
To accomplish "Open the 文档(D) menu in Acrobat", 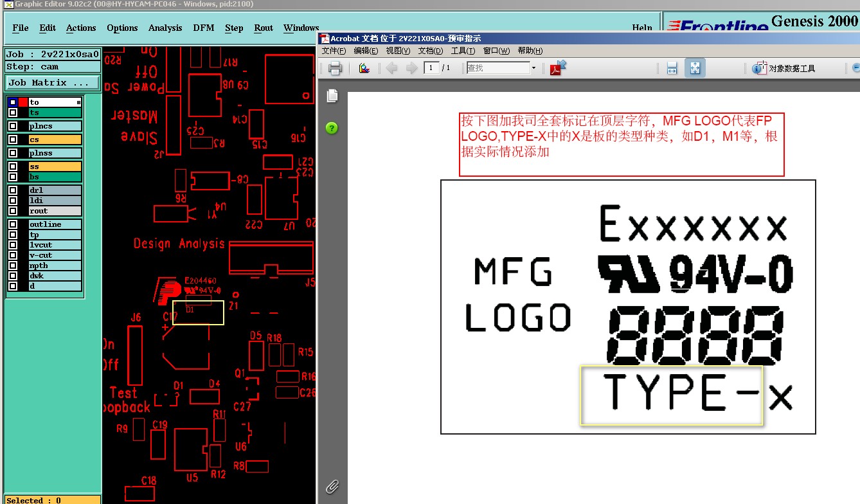I will [x=431, y=51].
